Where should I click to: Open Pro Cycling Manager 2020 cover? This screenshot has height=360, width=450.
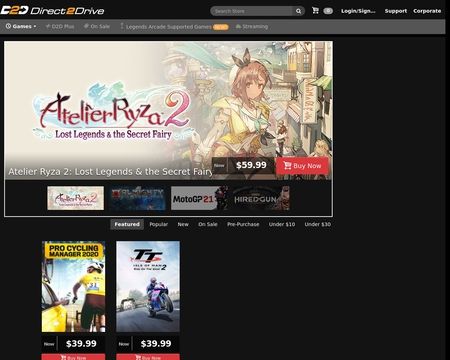click(x=74, y=287)
